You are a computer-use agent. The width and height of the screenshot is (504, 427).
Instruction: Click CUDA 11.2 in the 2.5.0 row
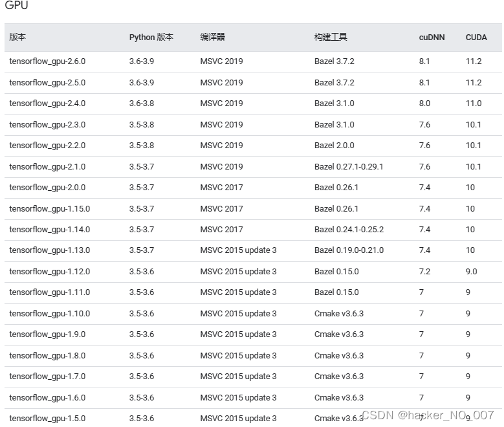point(474,83)
